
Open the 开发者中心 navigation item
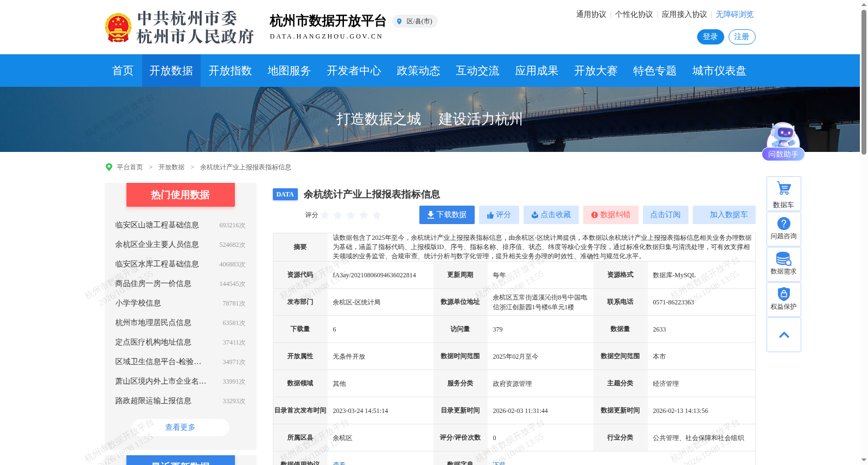[354, 71]
